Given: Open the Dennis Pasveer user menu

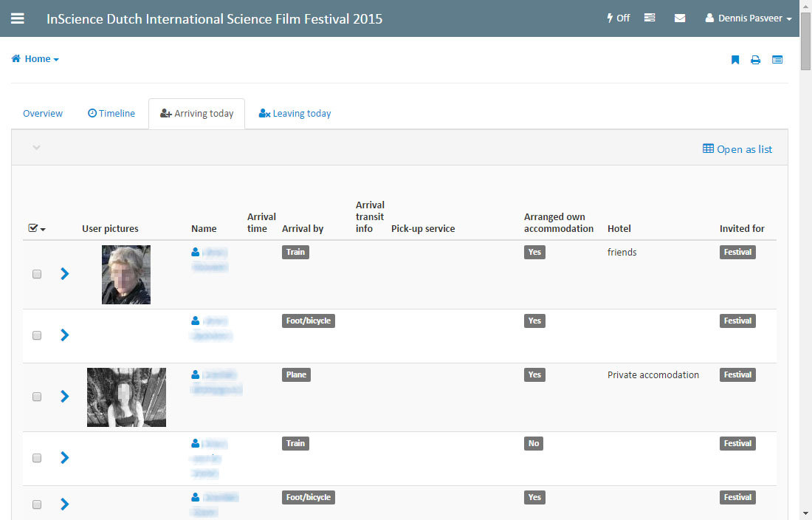Looking at the screenshot, I should 749,18.
